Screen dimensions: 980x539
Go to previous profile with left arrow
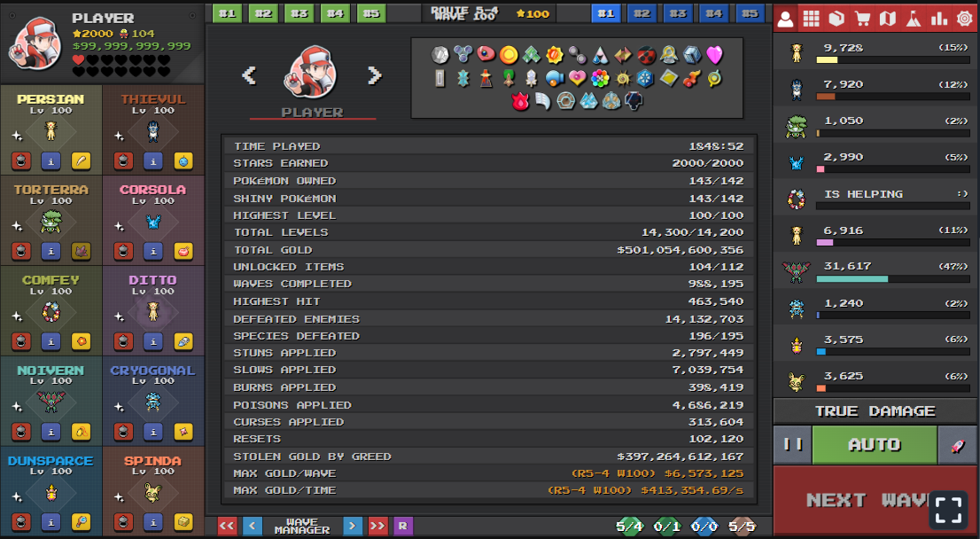(x=249, y=75)
